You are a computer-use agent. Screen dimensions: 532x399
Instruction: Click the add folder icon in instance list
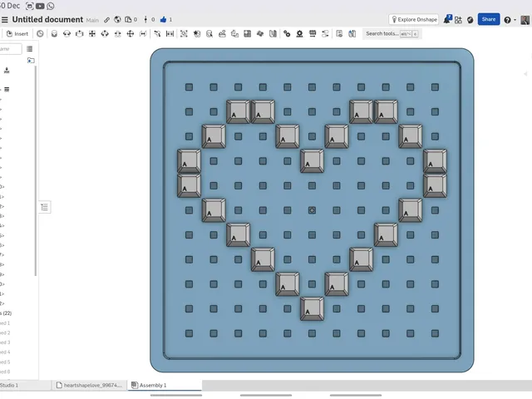point(31,61)
